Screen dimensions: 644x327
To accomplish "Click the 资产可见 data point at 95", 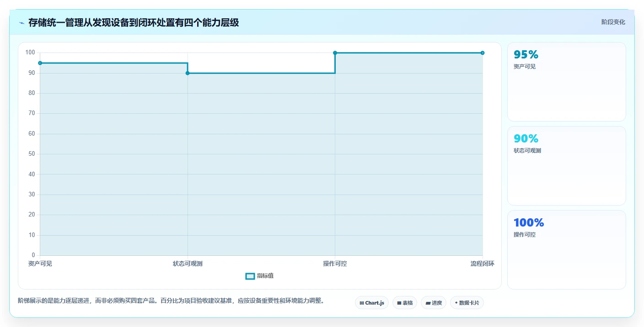I will 40,63.
